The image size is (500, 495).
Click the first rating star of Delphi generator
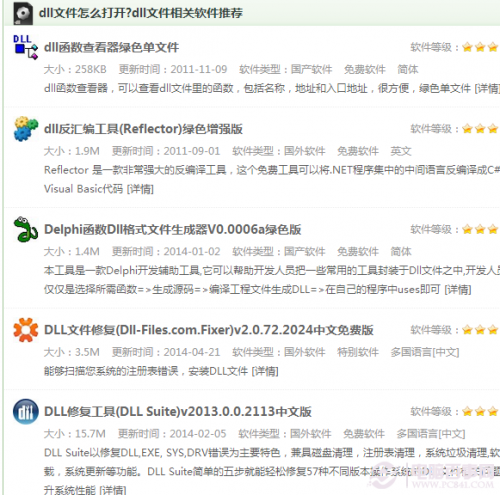pyautogui.click(x=467, y=229)
